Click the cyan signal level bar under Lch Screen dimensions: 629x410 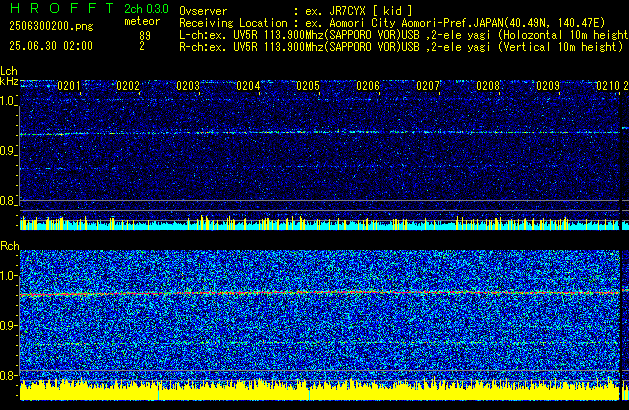pos(320,226)
